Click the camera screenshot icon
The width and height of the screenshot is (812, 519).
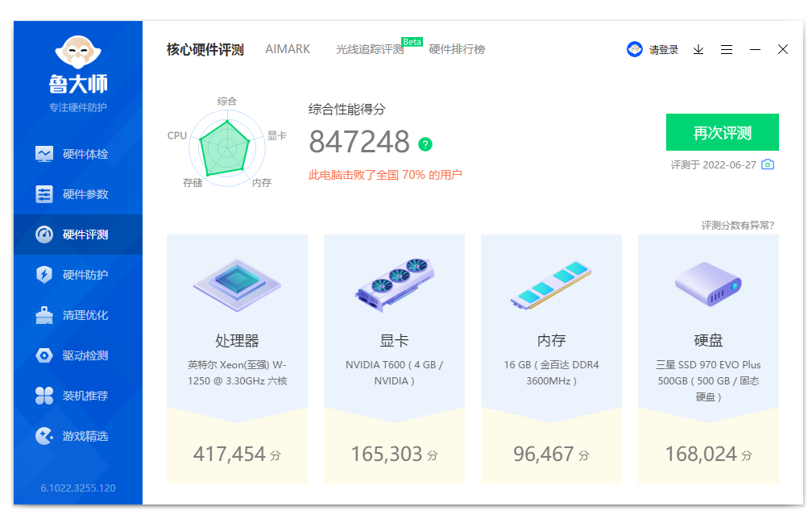[768, 164]
